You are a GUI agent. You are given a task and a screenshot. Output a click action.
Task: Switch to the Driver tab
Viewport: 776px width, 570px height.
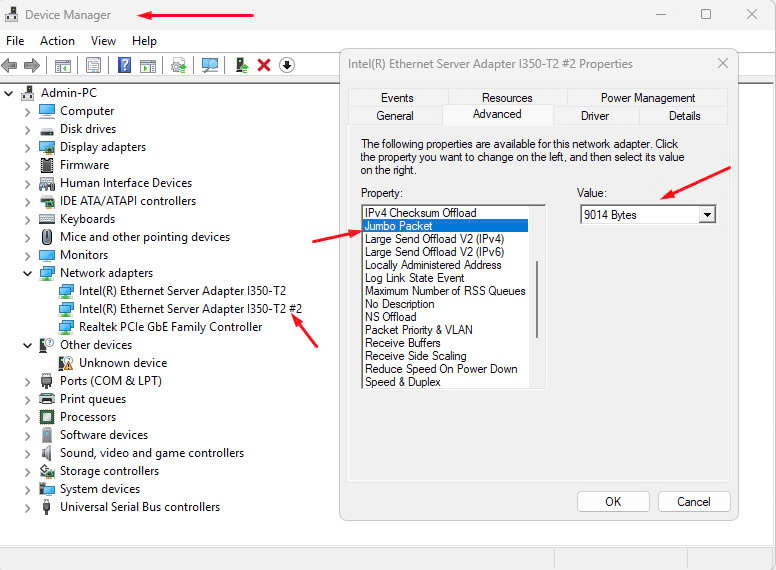click(x=594, y=116)
